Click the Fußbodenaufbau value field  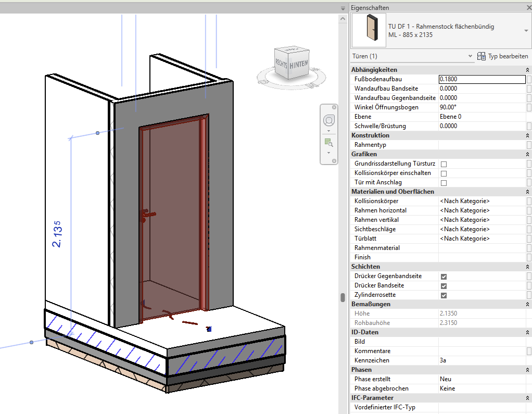(x=482, y=79)
